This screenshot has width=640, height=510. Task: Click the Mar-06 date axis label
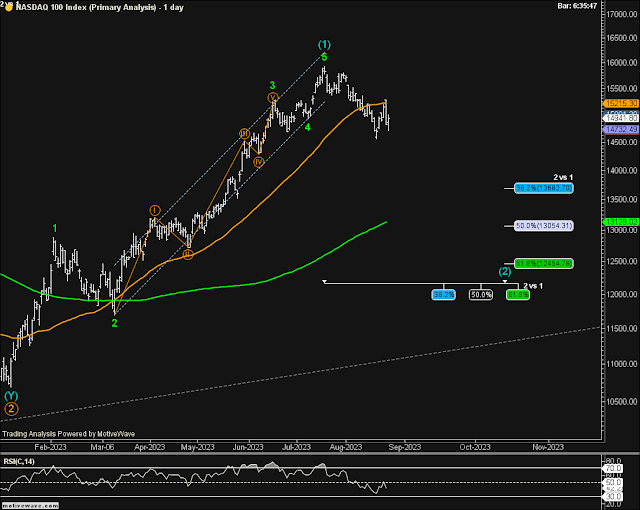(102, 447)
